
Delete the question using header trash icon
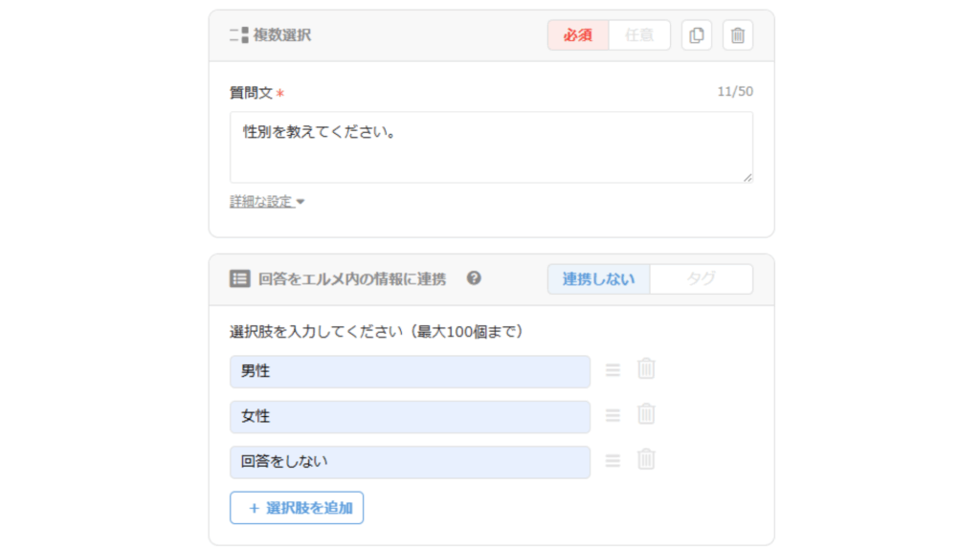738,35
